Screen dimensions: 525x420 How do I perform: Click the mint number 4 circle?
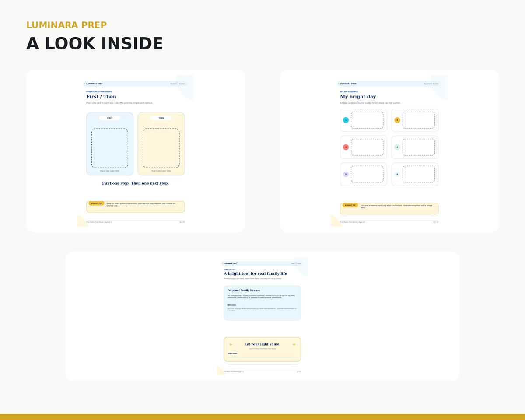[x=397, y=147]
